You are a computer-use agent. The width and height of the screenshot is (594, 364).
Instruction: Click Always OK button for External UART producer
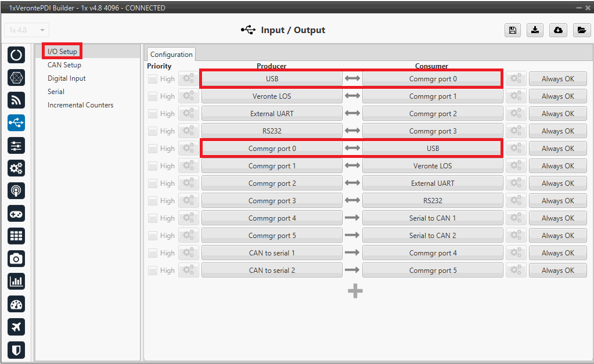pos(557,114)
